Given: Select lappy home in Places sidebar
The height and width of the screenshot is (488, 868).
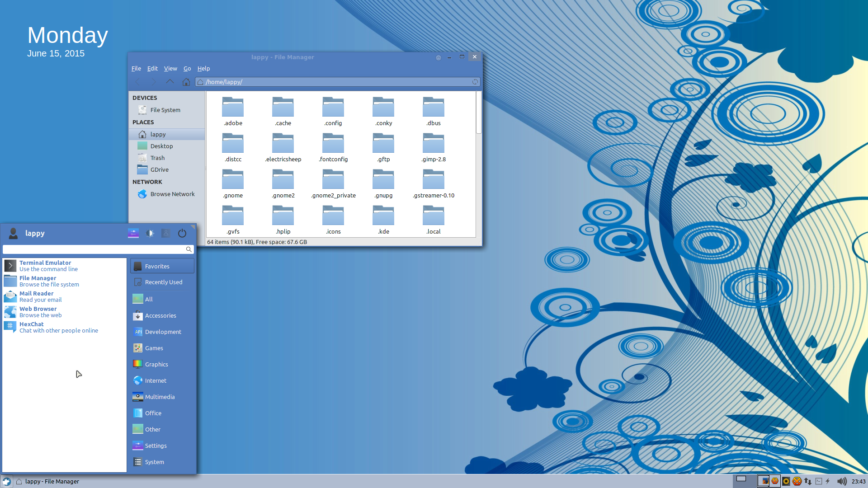Looking at the screenshot, I should pos(167,134).
